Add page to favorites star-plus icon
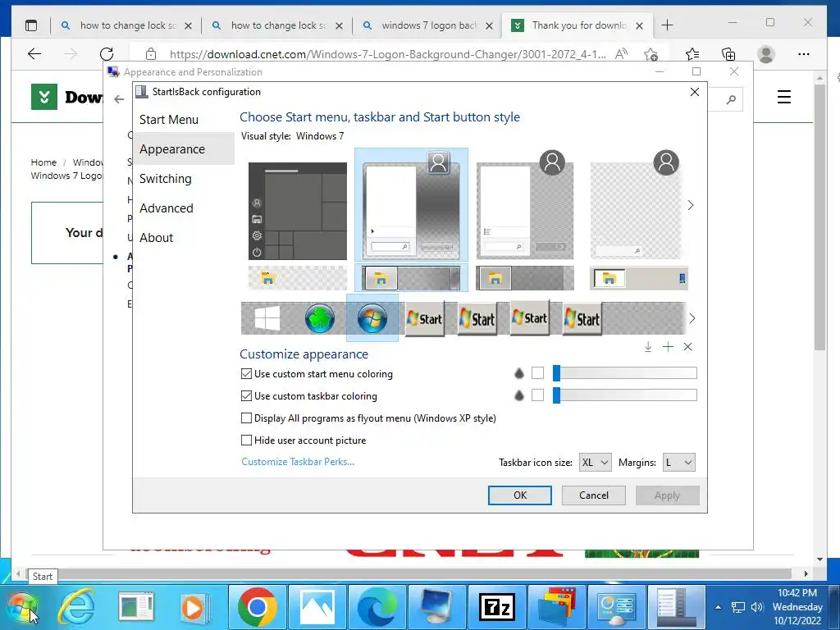Image resolution: width=840 pixels, height=630 pixels. [x=651, y=54]
